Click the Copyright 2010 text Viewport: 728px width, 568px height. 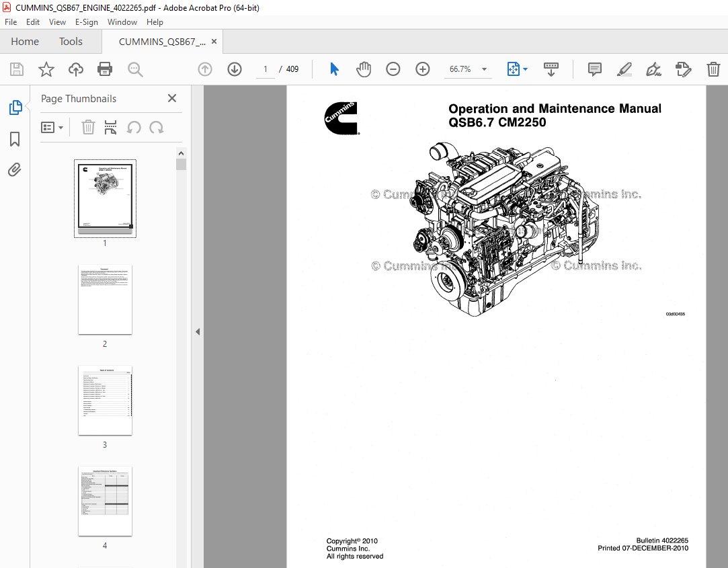(x=352, y=540)
